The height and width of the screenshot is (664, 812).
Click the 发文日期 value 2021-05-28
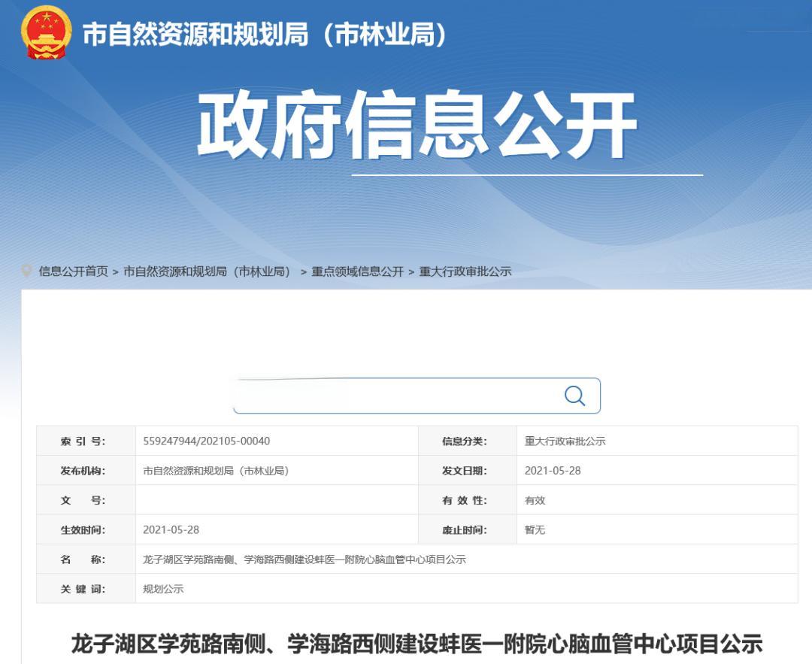553,471
